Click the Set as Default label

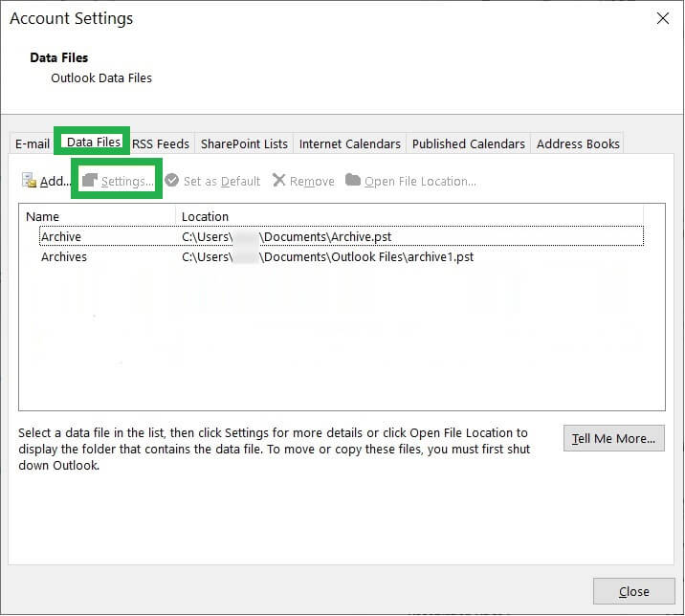tap(222, 182)
